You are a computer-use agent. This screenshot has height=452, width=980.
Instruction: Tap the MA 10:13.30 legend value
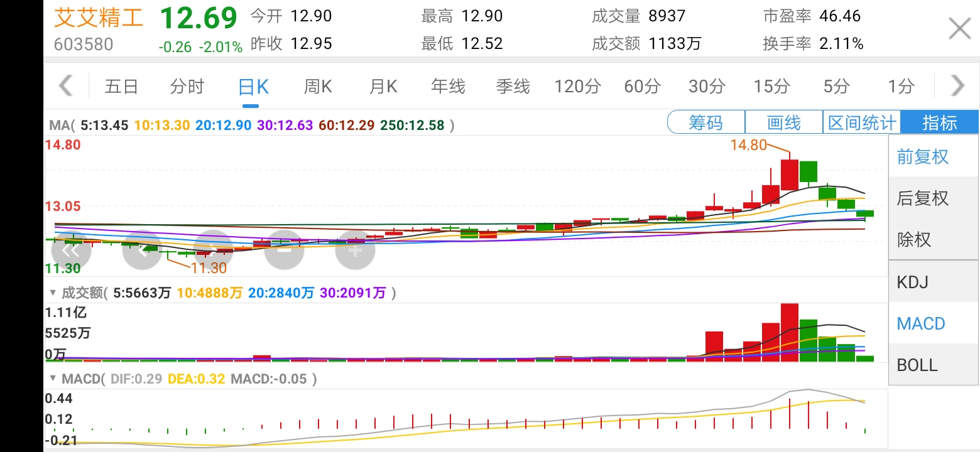tap(162, 125)
